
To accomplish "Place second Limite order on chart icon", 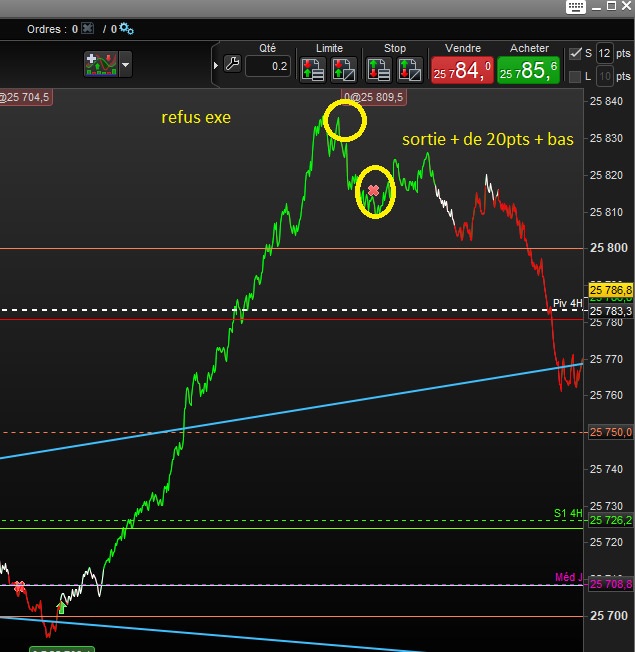I will (344, 69).
